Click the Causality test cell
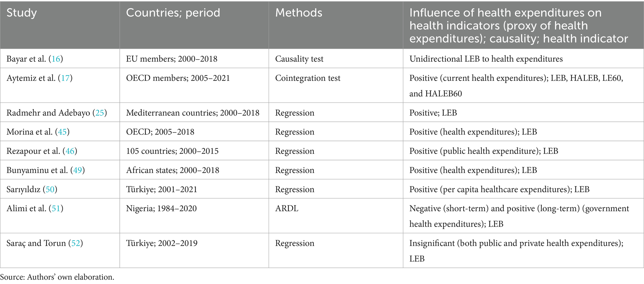Image resolution: width=644 pixels, height=284 pixels. click(x=299, y=59)
